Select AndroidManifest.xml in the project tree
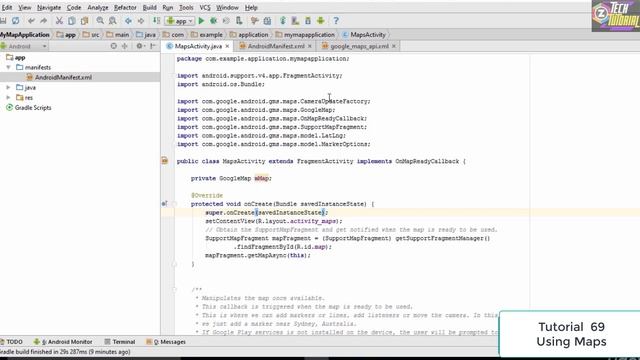 point(63,77)
